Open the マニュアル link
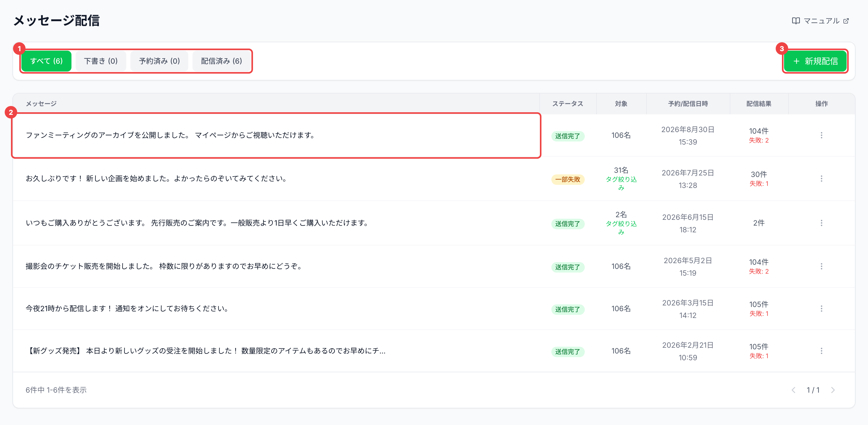Viewport: 868px width, 425px height. click(x=821, y=21)
